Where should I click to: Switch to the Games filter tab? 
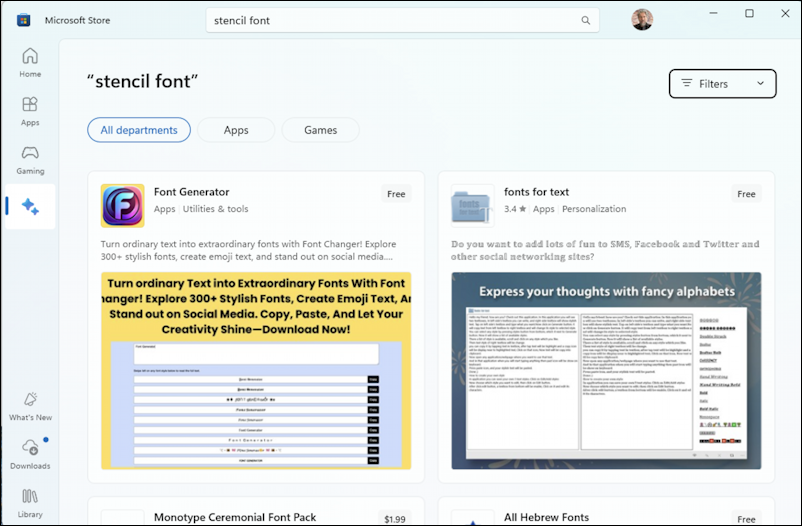[321, 130]
